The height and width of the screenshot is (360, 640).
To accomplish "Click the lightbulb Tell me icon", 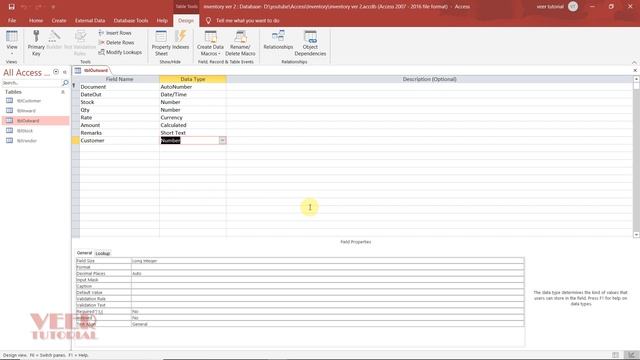I will 208,20.
